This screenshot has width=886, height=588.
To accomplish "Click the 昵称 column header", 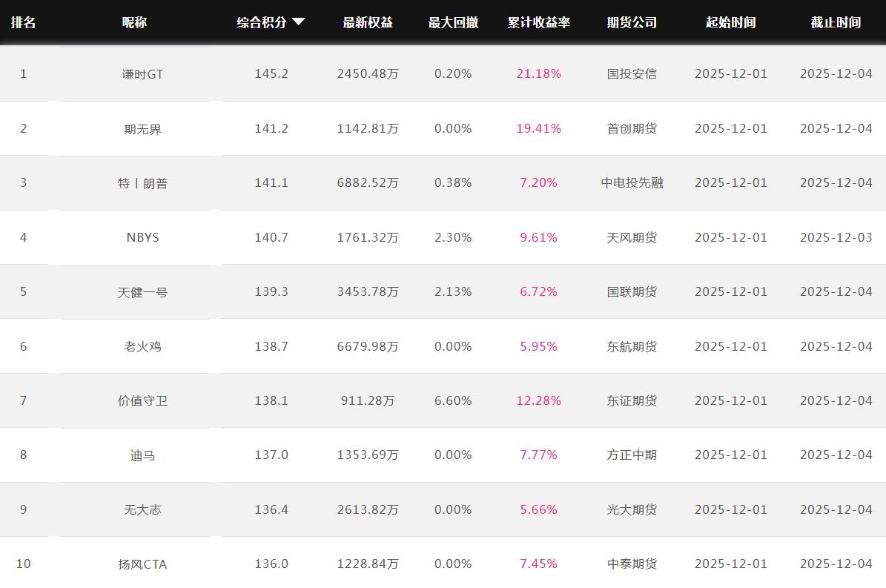I will click(x=134, y=22).
